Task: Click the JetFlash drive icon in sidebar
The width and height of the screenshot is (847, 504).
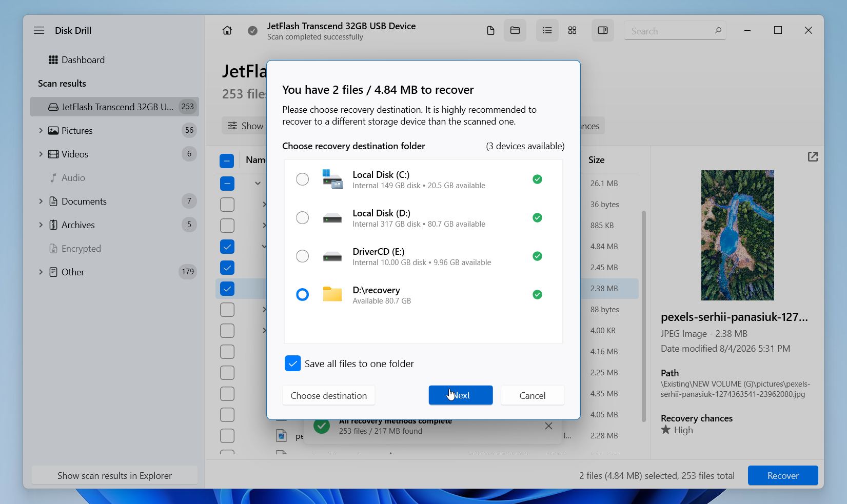Action: (53, 107)
